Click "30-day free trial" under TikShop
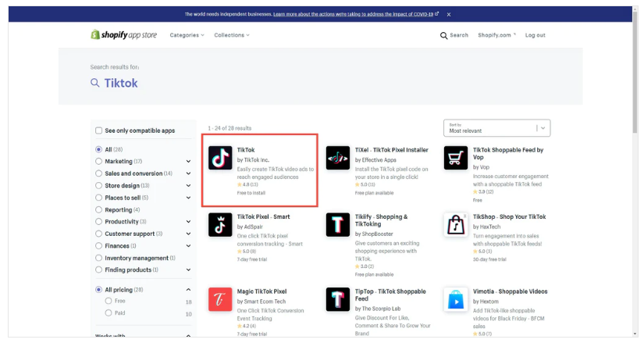 489,259
